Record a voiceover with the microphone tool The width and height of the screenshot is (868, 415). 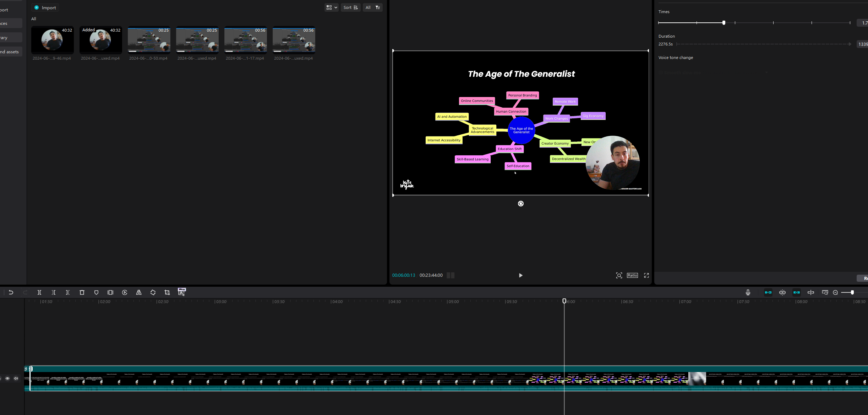748,292
